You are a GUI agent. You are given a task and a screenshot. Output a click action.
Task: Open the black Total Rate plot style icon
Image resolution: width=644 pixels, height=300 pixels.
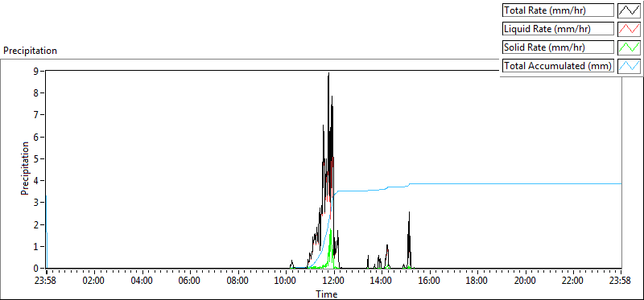point(629,10)
